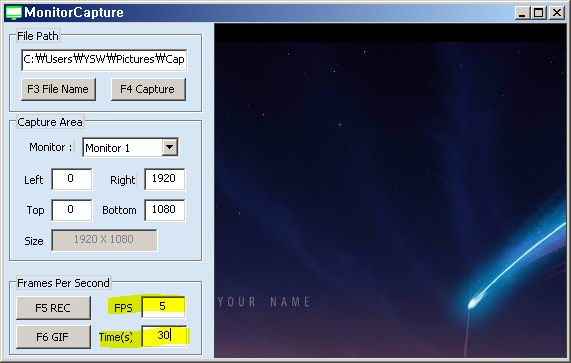The height and width of the screenshot is (363, 571).
Task: Minimize the MonitorCapture window
Action: pyautogui.click(x=523, y=13)
